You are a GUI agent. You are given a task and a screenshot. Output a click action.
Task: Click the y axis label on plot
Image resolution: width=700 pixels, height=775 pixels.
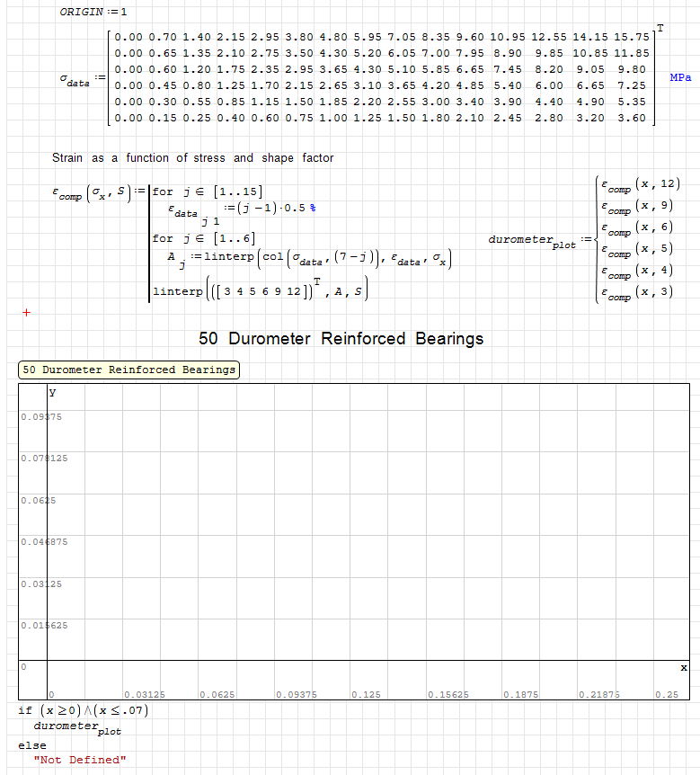click(52, 392)
